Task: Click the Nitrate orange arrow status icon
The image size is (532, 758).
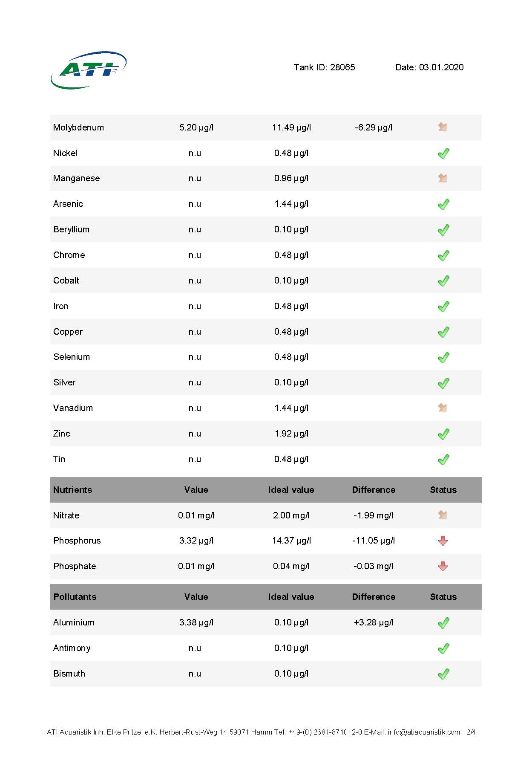Action: [x=443, y=515]
